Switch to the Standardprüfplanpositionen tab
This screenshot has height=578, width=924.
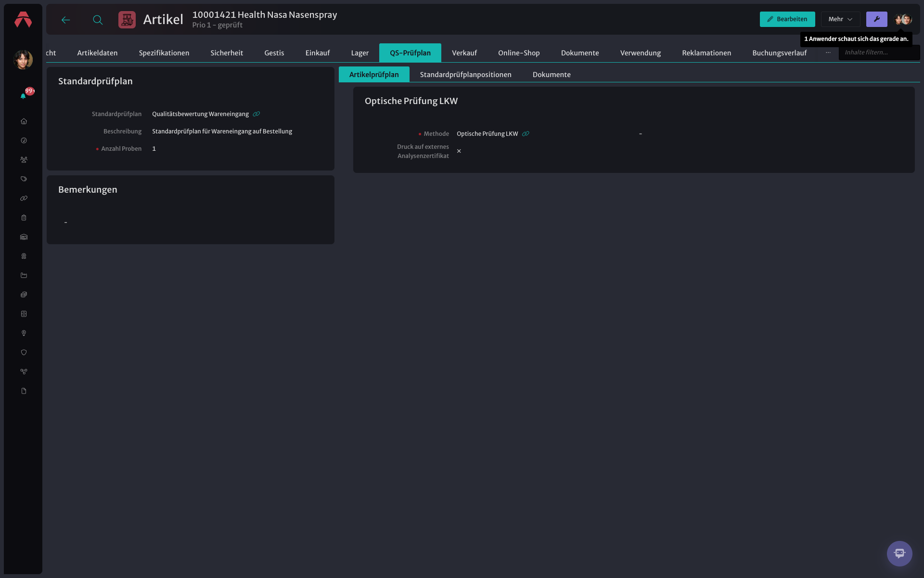(x=465, y=75)
